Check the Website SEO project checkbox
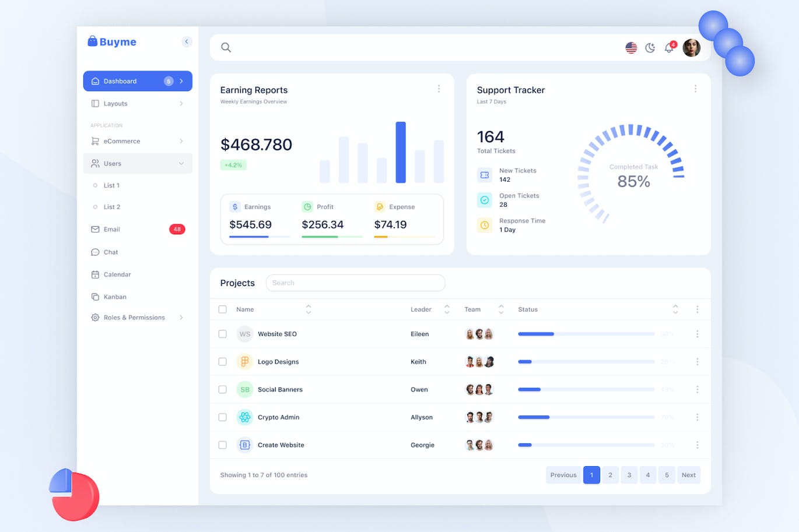 click(x=222, y=334)
